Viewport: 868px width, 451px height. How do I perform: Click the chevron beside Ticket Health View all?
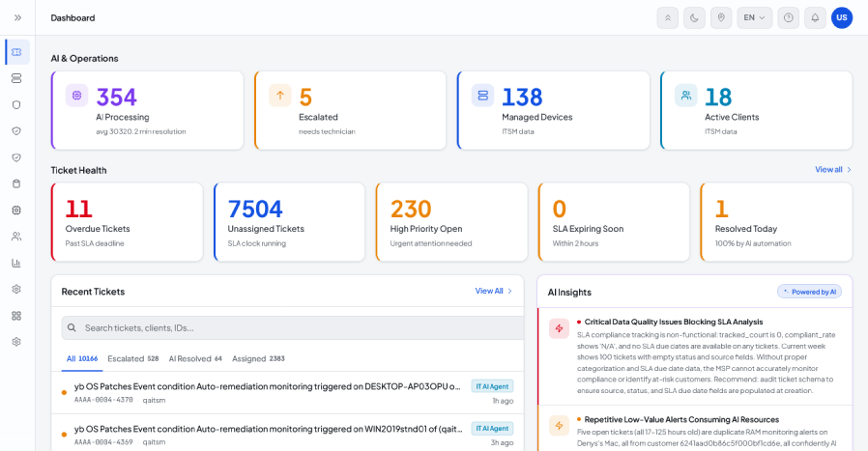point(850,170)
